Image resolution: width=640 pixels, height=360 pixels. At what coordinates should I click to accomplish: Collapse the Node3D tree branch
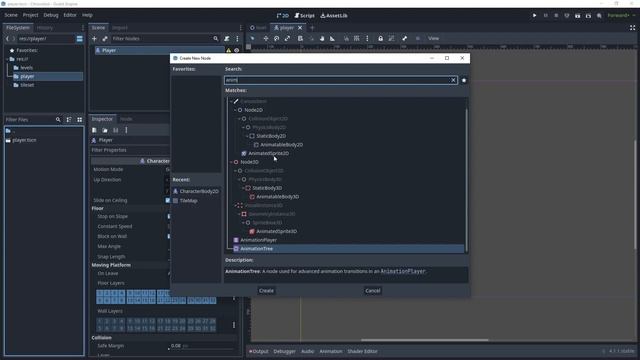pyautogui.click(x=231, y=162)
